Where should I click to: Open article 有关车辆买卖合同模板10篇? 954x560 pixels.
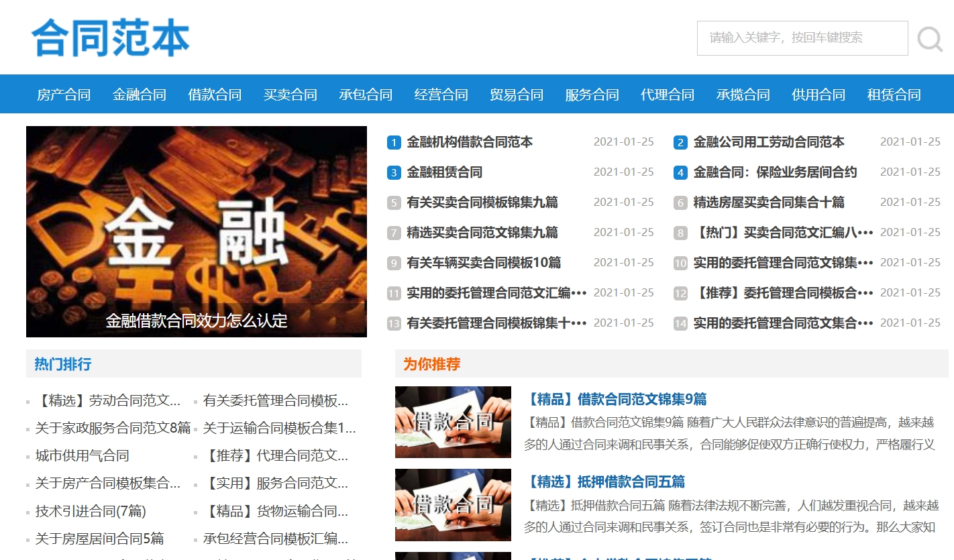coord(484,263)
